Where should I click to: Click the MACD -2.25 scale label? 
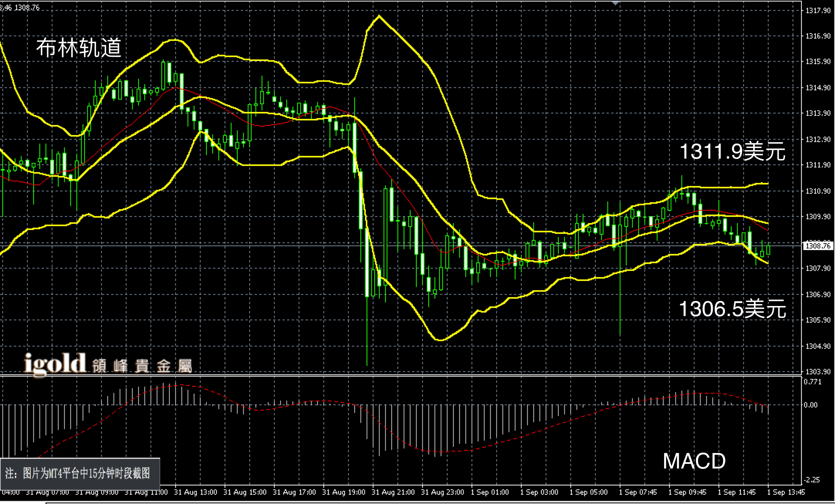(812, 480)
